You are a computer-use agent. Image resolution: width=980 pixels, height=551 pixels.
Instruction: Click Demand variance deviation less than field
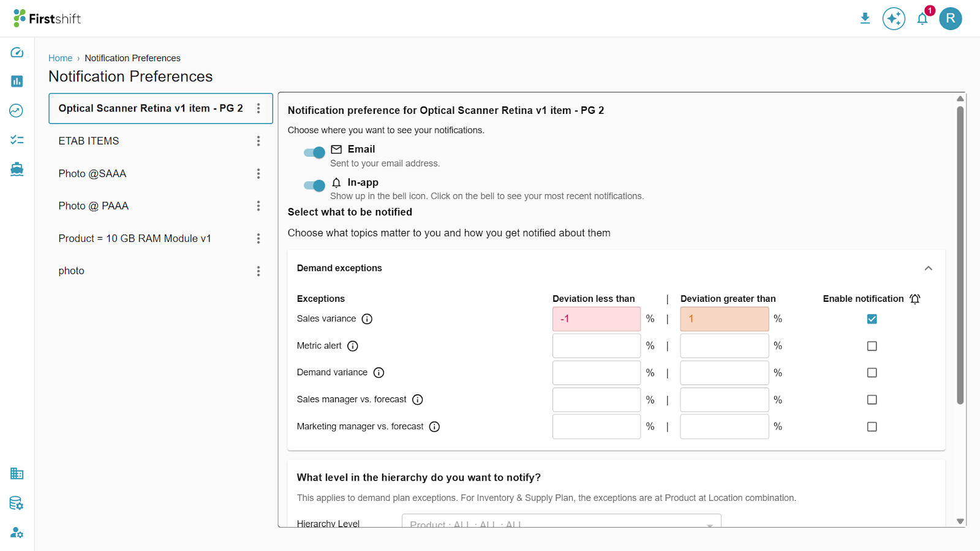pos(597,373)
